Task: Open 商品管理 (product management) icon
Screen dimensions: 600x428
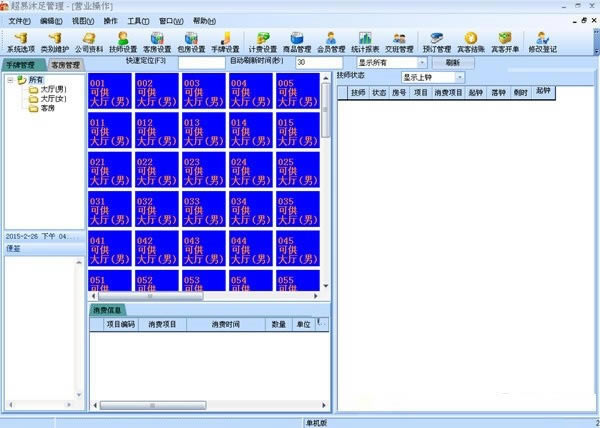Action: pyautogui.click(x=297, y=42)
